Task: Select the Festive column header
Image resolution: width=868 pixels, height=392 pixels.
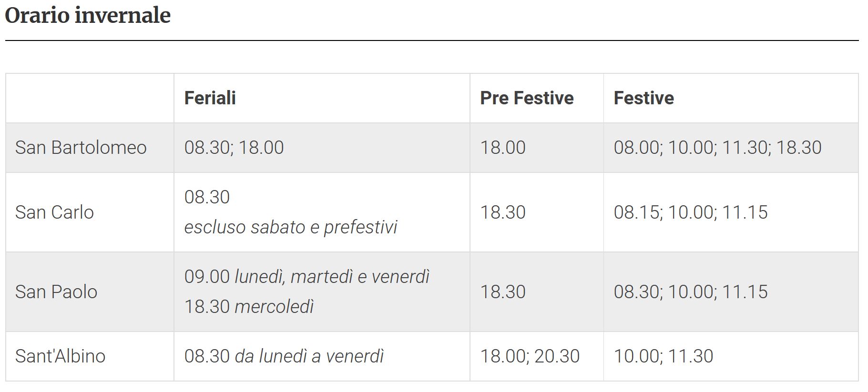Action: coord(643,98)
